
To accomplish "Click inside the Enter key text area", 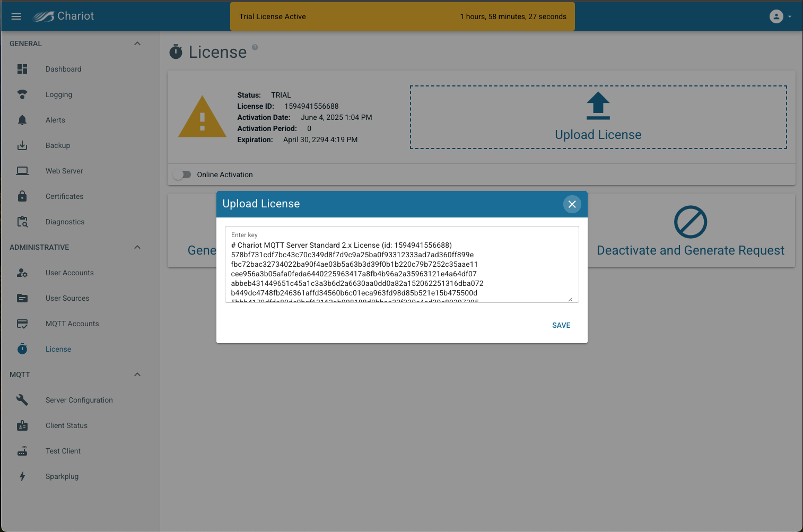I will (x=401, y=264).
